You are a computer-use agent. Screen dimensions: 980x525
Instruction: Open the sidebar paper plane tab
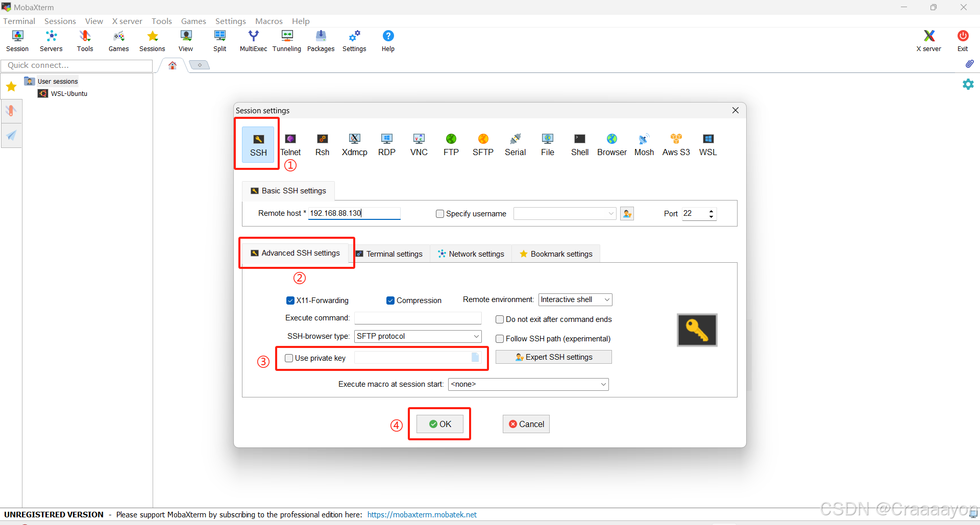[x=11, y=135]
